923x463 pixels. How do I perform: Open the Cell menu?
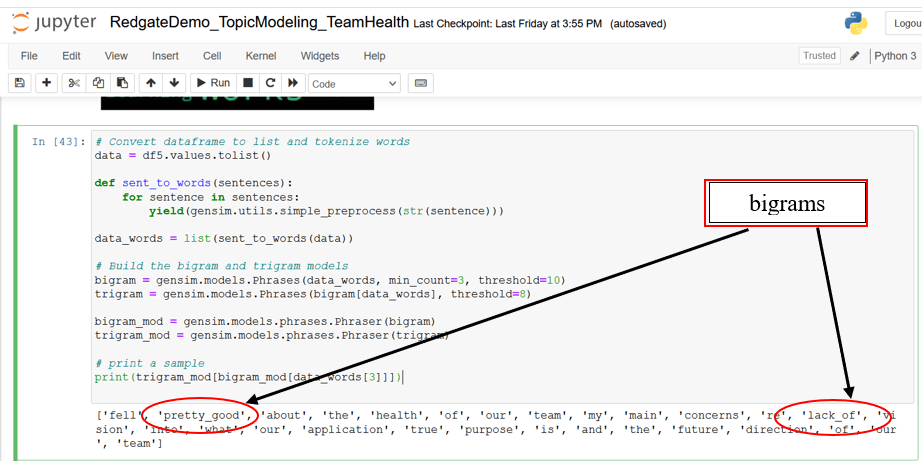(212, 56)
